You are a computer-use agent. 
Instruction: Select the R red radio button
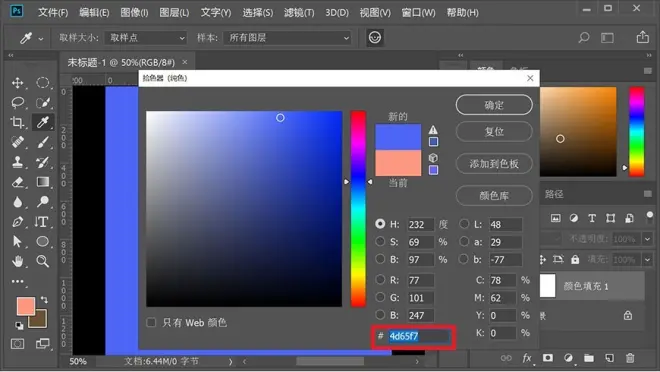[x=380, y=279]
